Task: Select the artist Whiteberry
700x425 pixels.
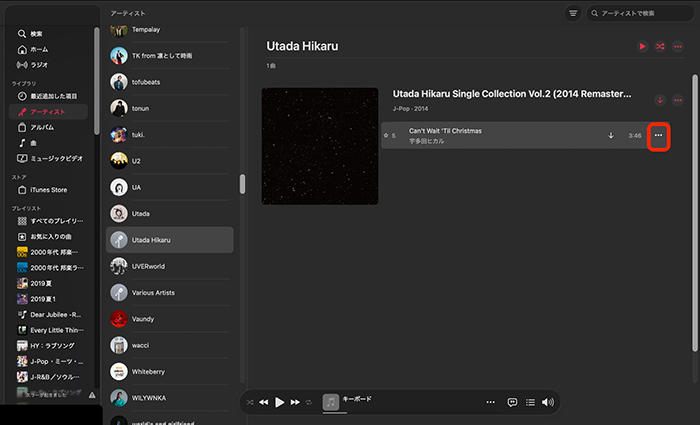Action: (170, 372)
